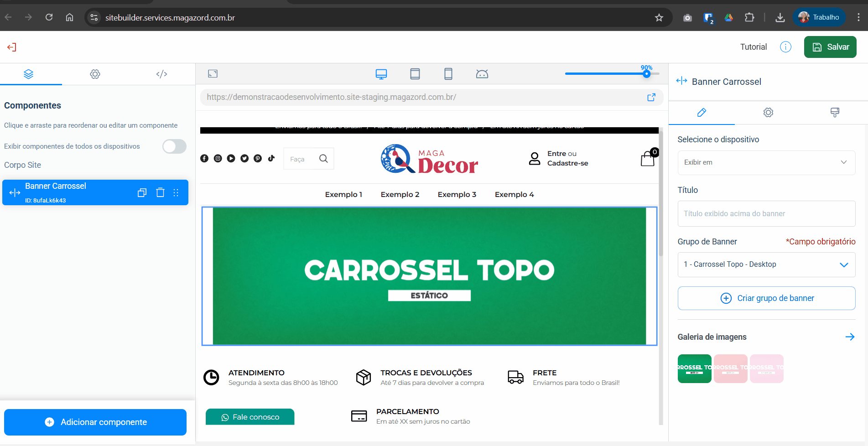The image size is (868, 446).
Task: Adjust the zoom slider handle at 90%
Action: 646,74
